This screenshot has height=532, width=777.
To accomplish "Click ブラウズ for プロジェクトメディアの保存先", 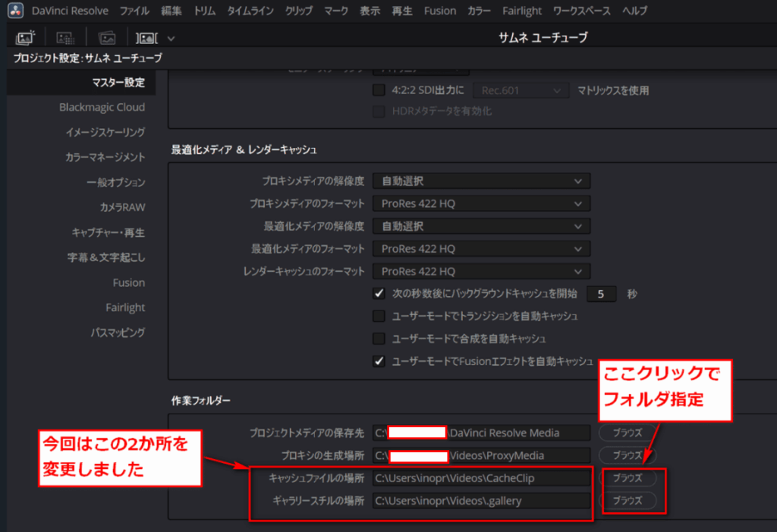I will pyautogui.click(x=628, y=433).
